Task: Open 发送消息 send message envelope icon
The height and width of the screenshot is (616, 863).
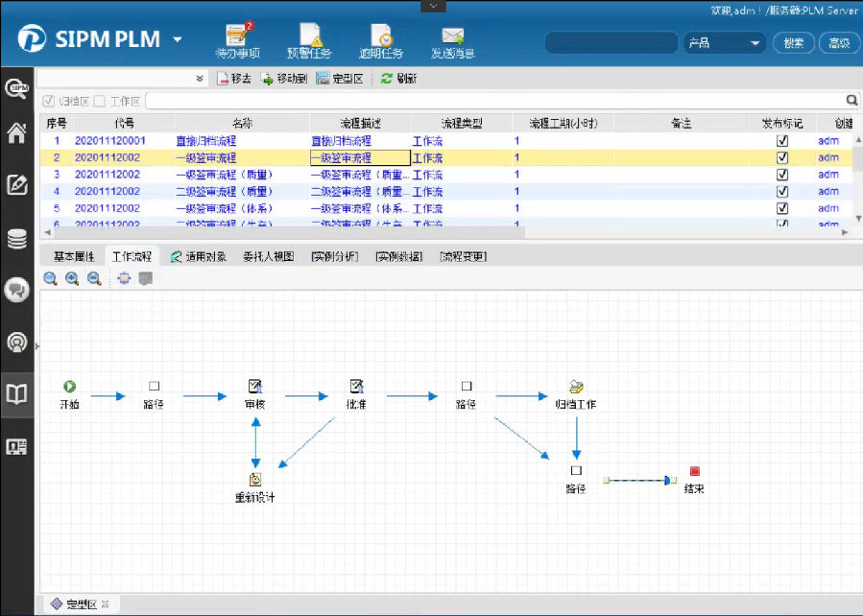Action: 452,37
